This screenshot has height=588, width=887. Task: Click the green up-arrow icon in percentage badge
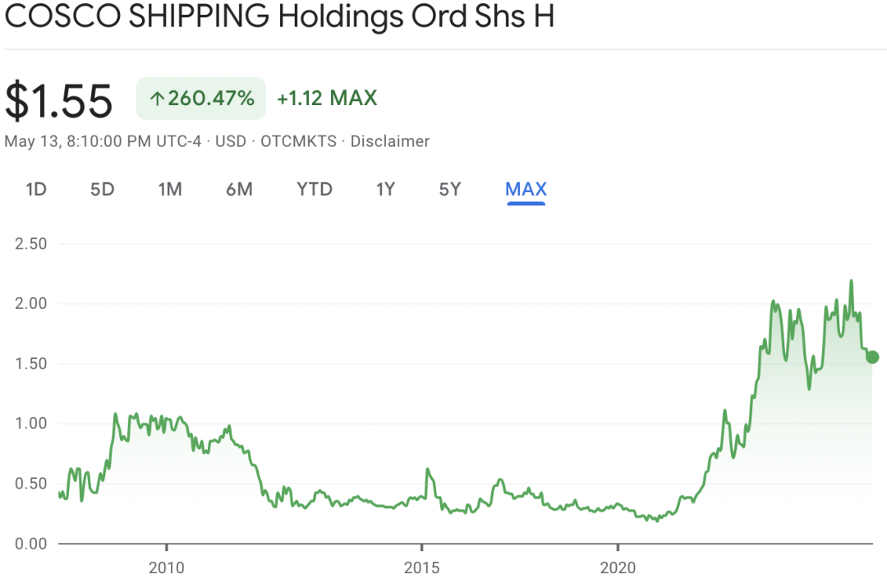pos(157,99)
